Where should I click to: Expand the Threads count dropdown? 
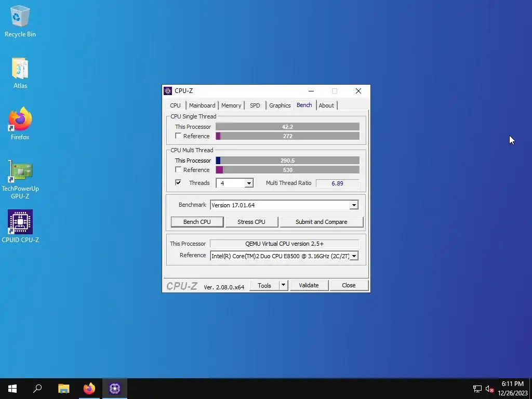[x=249, y=183]
